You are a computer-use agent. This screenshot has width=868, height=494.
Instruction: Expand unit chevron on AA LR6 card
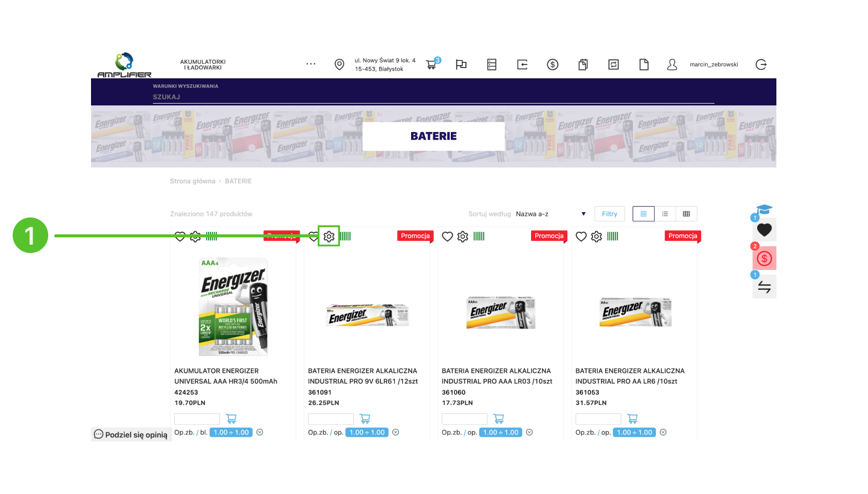tap(663, 432)
